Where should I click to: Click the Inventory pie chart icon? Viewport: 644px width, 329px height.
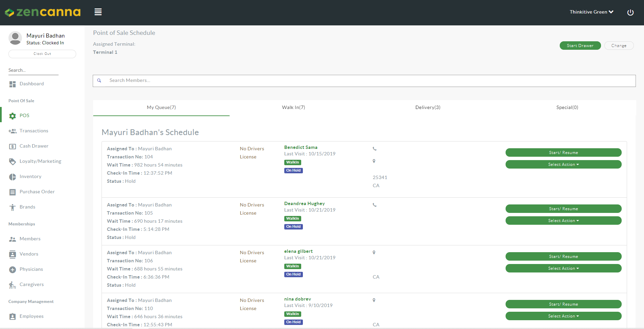click(13, 177)
